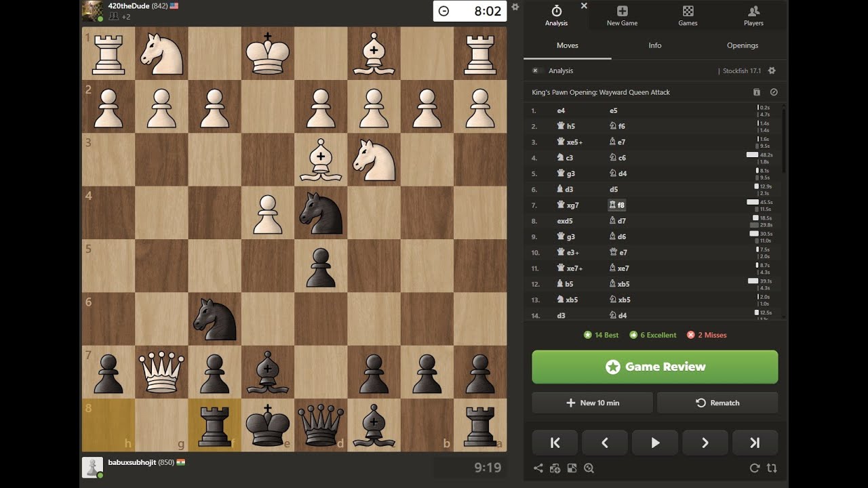Click the Rematch button

717,403
